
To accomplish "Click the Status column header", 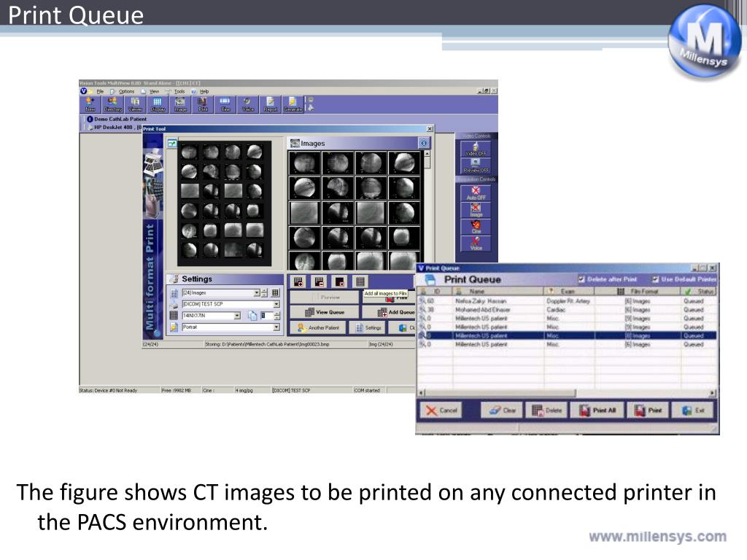I will tap(699, 291).
